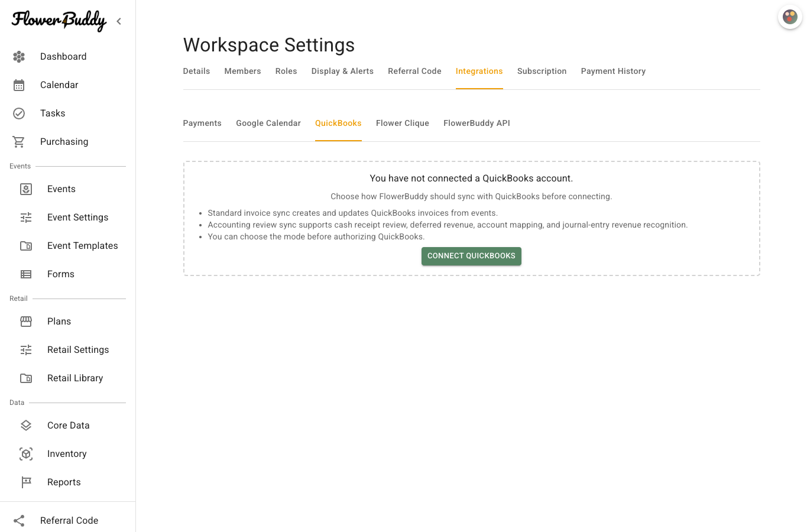Screen dimensions: 807x532
Task: Open the Google Calendar sub-tab
Action: tap(268, 123)
